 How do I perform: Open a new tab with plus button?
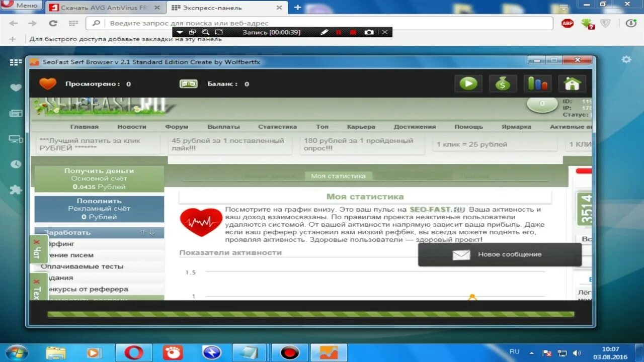pos(297,8)
